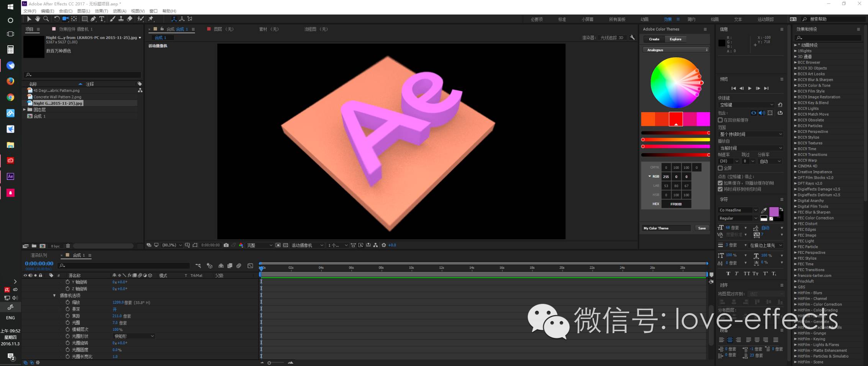Open the Analogous color rule dropdown
Screen dimensions: 868x366
click(676, 50)
